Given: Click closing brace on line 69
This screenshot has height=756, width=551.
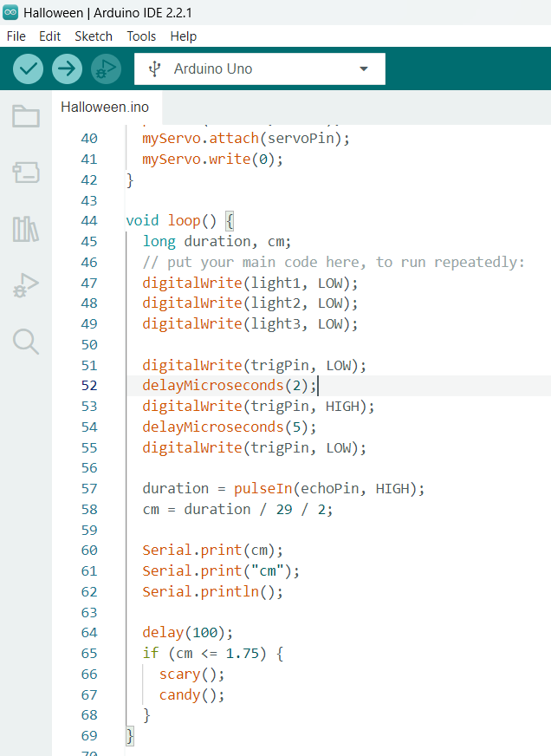Looking at the screenshot, I should click(x=130, y=736).
